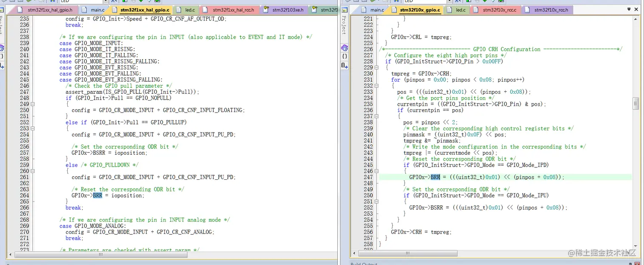Click scroll-up arrow of right editor scrollbar
This screenshot has height=265, width=644.
pyautogui.click(x=635, y=18)
